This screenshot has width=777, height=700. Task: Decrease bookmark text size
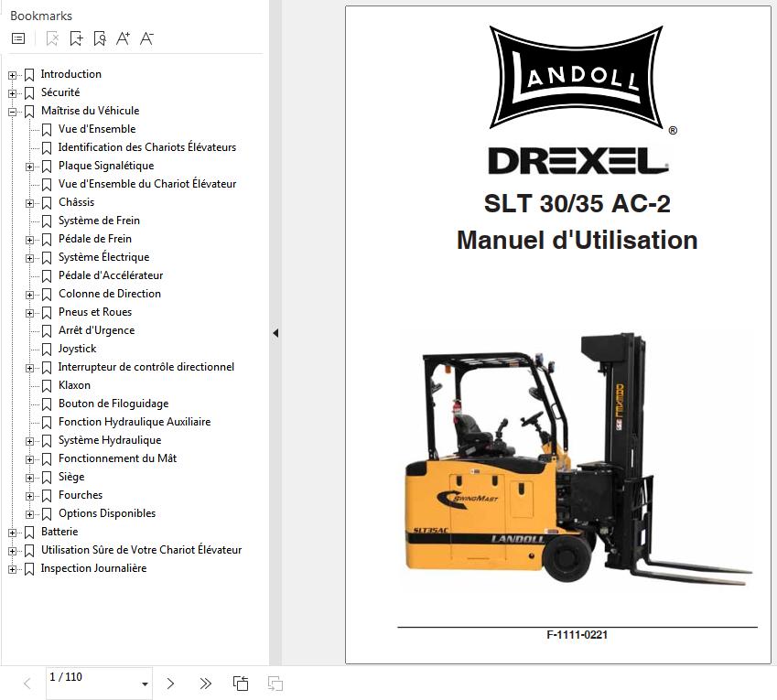pyautogui.click(x=146, y=38)
